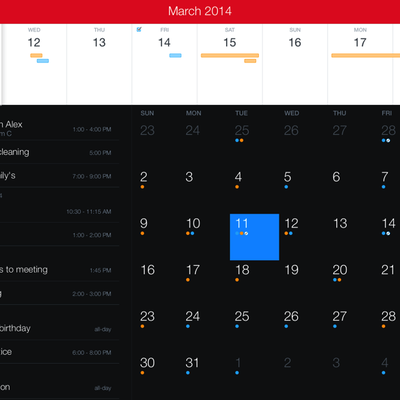
Task: Select Wednesday 12 in the dark month grid
Action: coord(291,223)
